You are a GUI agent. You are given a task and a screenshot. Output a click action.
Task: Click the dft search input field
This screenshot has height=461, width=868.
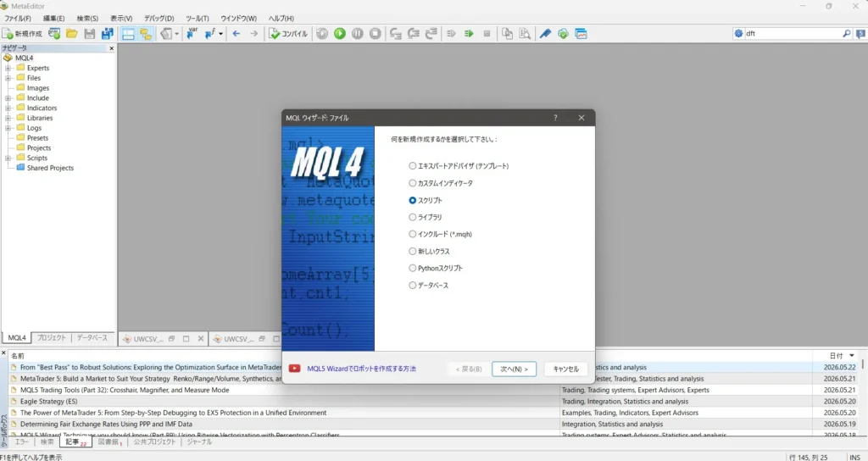[793, 34]
